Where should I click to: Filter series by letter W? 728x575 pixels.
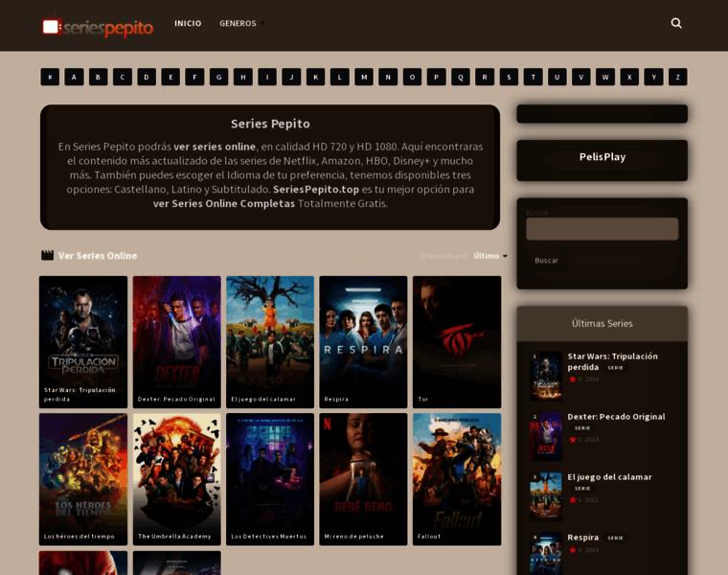coord(605,77)
